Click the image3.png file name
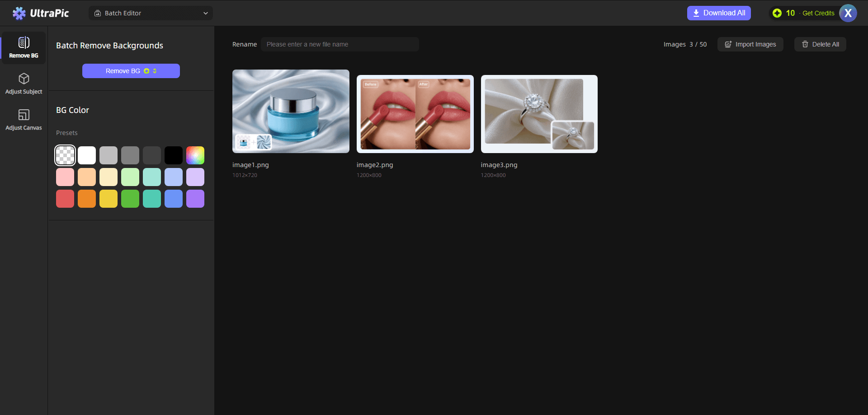868x415 pixels. tap(499, 165)
